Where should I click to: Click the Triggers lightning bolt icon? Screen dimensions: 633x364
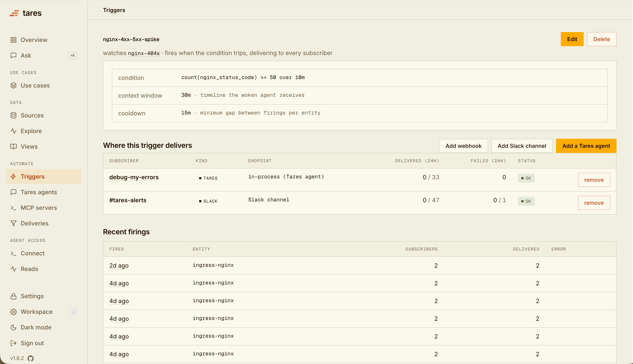tap(14, 176)
